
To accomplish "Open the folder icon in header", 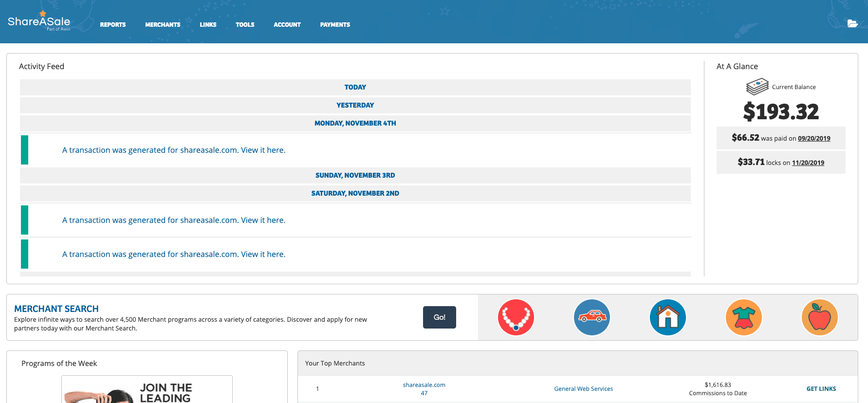I will (x=852, y=23).
